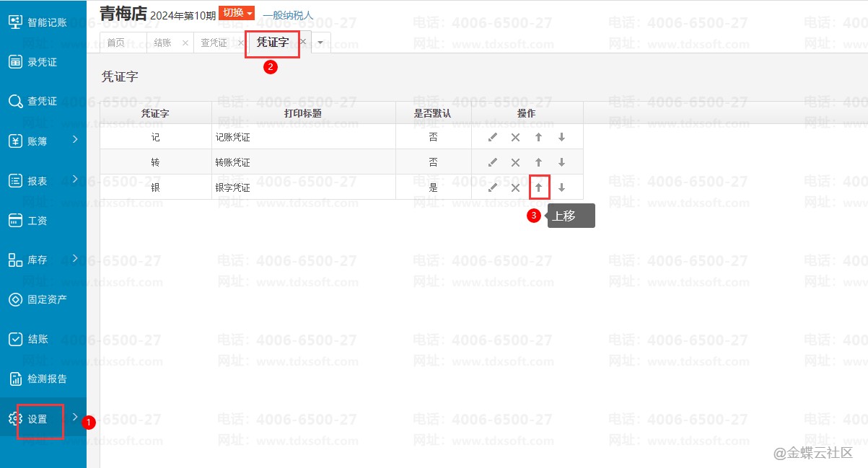Image resolution: width=868 pixels, height=468 pixels.
Task: Switch to the 首页 tab
Action: [115, 43]
